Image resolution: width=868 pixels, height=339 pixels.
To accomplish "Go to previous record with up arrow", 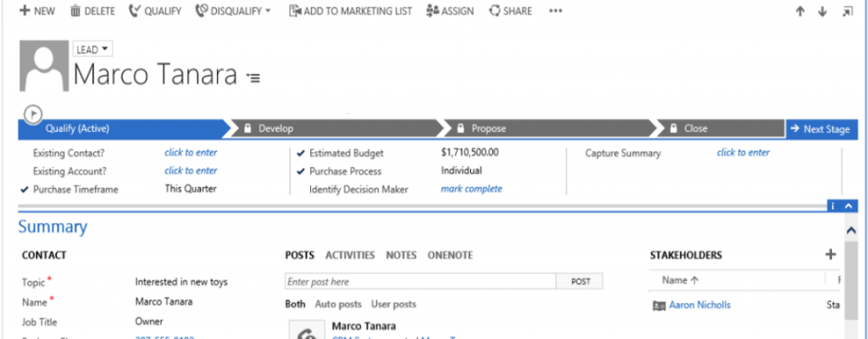I will click(x=800, y=12).
